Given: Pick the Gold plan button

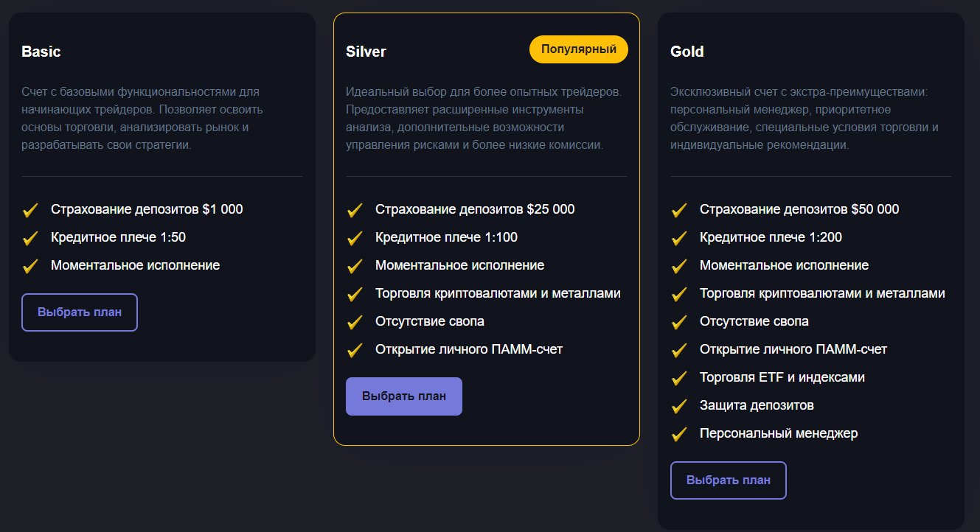Looking at the screenshot, I should pos(729,480).
